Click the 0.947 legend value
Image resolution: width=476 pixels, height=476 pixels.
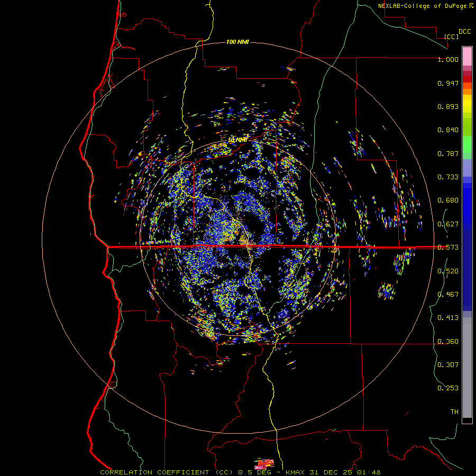pyautogui.click(x=448, y=83)
